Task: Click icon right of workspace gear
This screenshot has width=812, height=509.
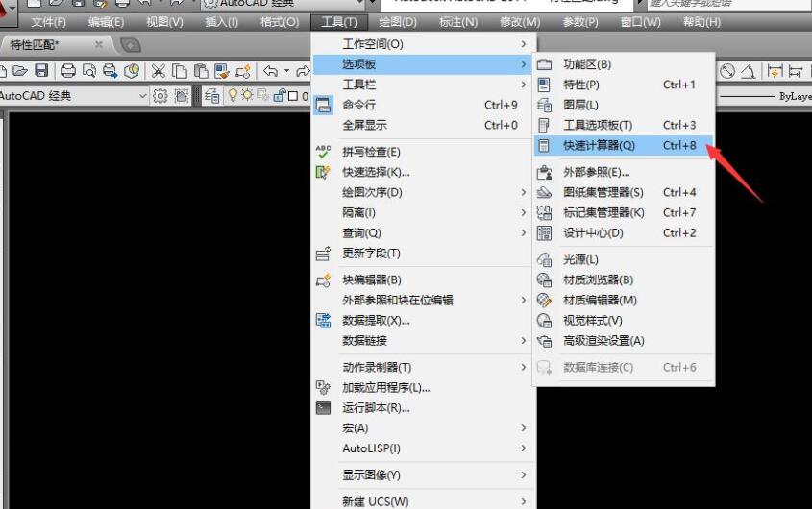Action: coord(182,96)
